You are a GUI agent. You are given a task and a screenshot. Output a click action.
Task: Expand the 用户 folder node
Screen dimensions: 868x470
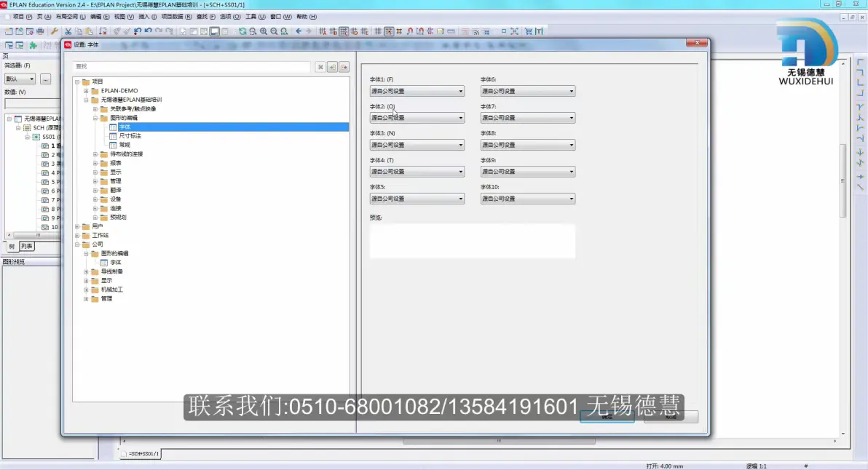77,227
